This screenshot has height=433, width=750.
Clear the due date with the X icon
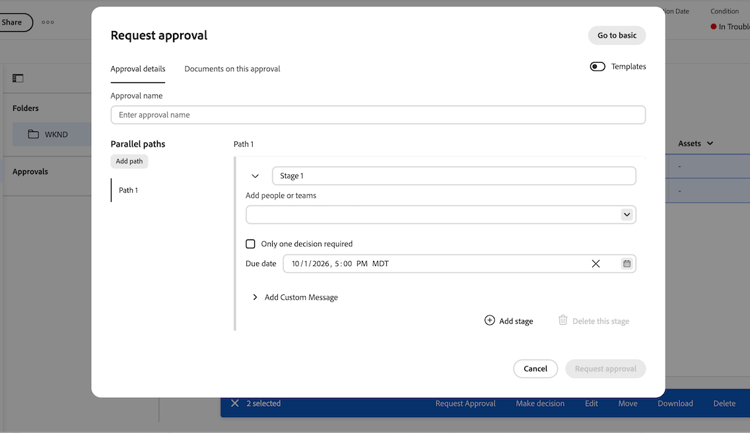click(596, 264)
